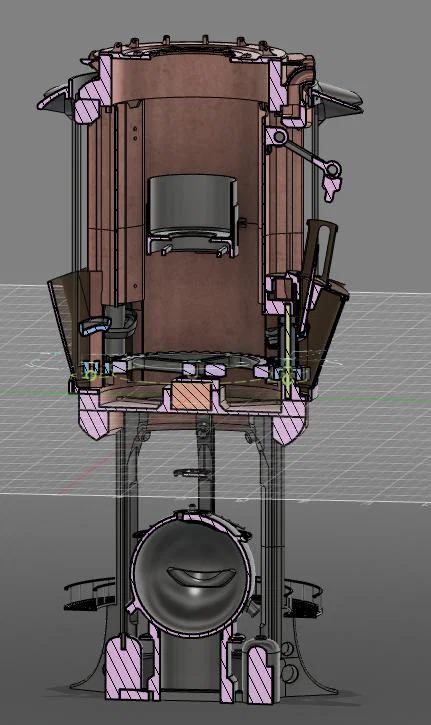This screenshot has height=725, width=431.
Task: Pick the grey cylindrical part inside the copper barrel
Action: (193, 215)
